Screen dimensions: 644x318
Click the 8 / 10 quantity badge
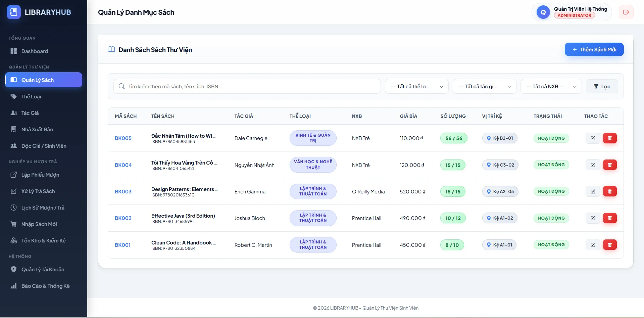[x=452, y=245]
